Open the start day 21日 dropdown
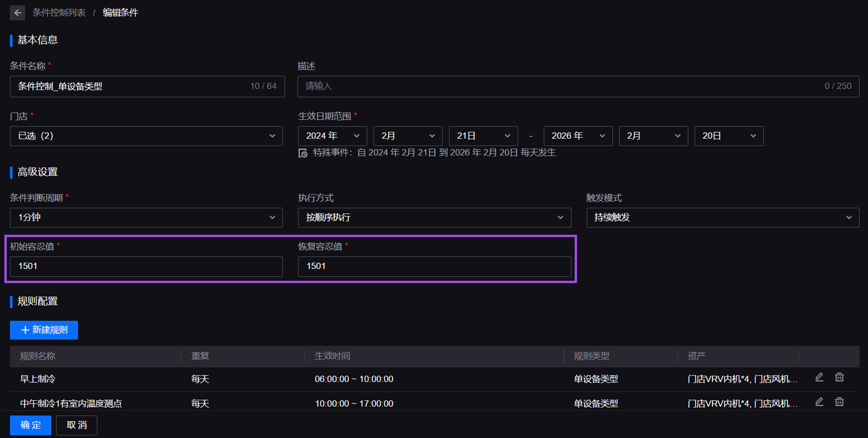 [x=483, y=136]
